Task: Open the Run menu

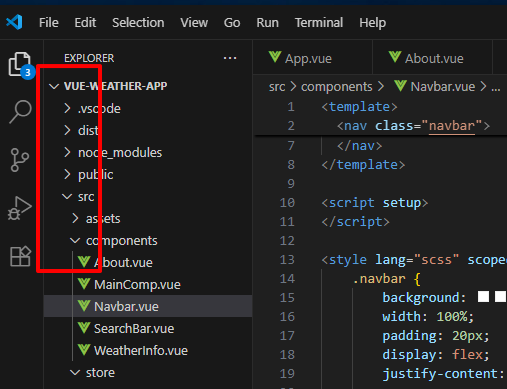Action: tap(267, 23)
